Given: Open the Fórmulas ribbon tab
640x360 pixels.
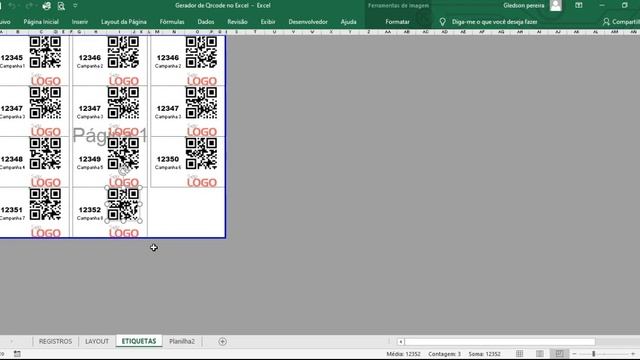Looking at the screenshot, I should pos(172,22).
